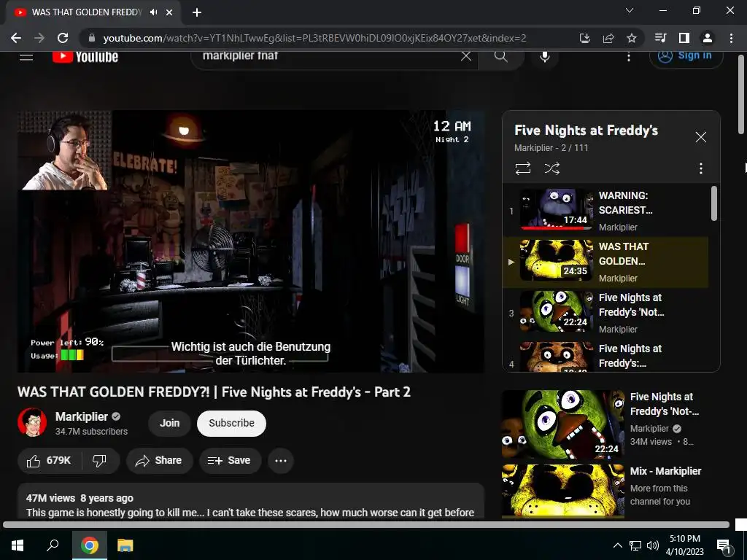This screenshot has width=747, height=560.
Task: Open a new browser tab
Action: pos(197,12)
